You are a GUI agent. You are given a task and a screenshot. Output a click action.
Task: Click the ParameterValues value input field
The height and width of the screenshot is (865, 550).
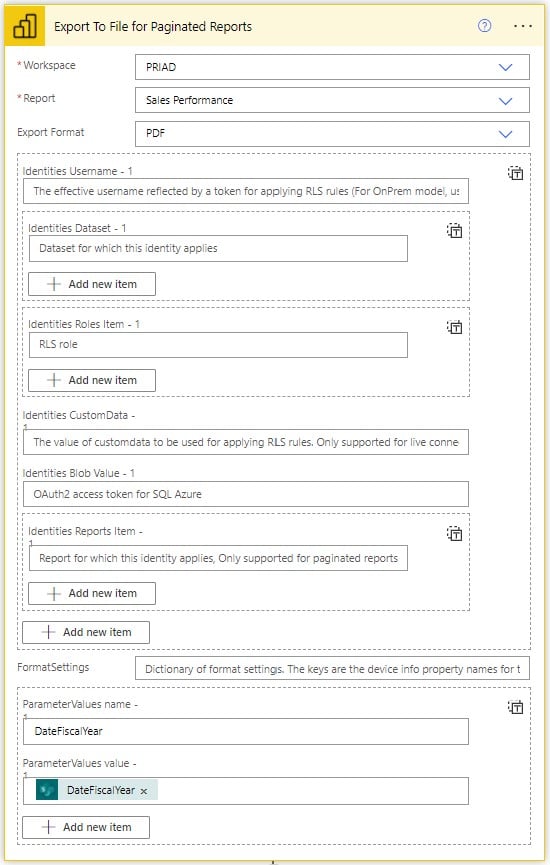pos(246,791)
